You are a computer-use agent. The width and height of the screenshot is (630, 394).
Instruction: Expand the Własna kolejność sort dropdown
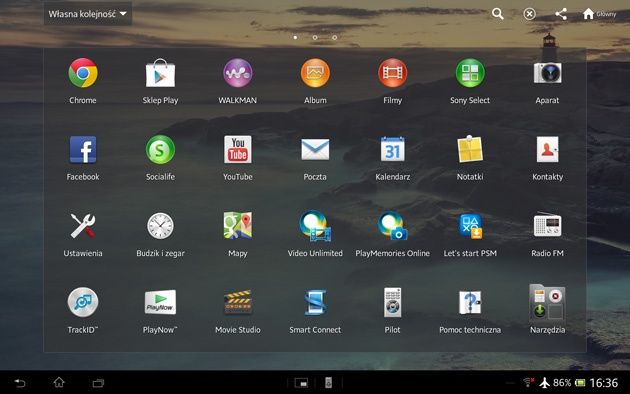[88, 14]
